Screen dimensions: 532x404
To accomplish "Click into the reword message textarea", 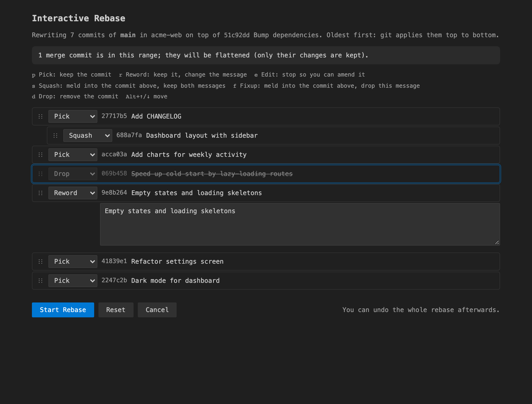I will [x=300, y=224].
